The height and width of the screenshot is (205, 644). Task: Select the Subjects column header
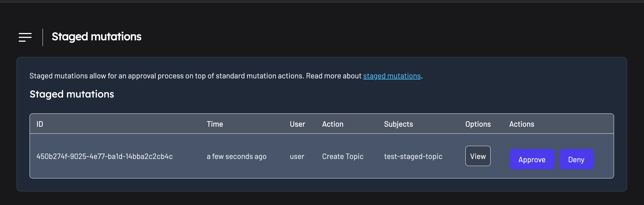coord(398,124)
